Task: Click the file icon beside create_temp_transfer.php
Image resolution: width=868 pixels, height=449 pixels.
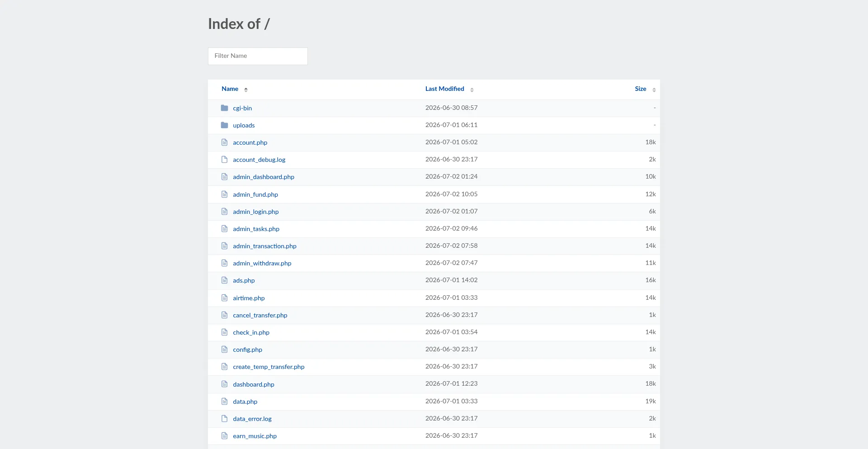Action: (224, 367)
